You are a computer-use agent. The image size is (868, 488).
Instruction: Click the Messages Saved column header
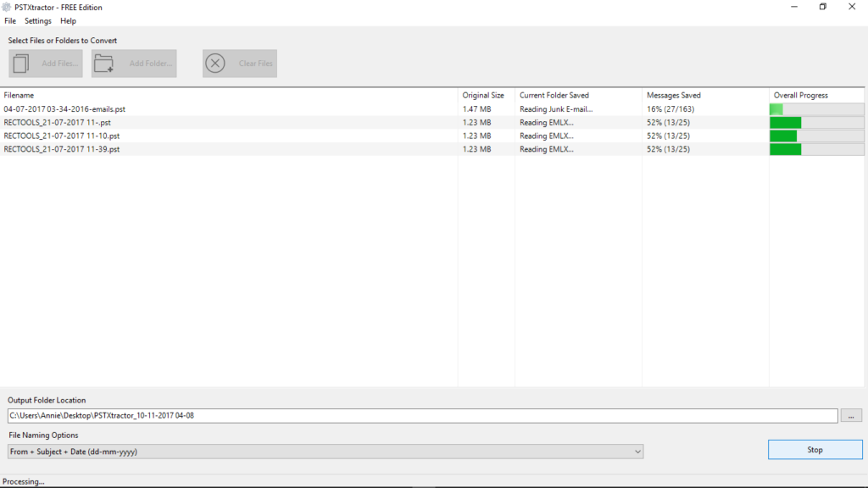click(x=705, y=95)
